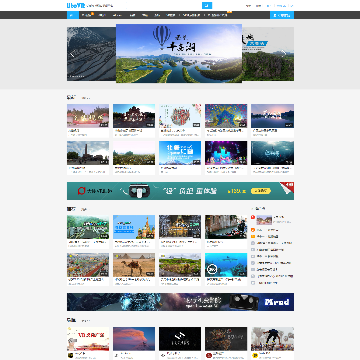Image resolution: width=360 pixels, height=360 pixels.
Task: Click the blue button at the navigation bar's right end
Action: 282,15
